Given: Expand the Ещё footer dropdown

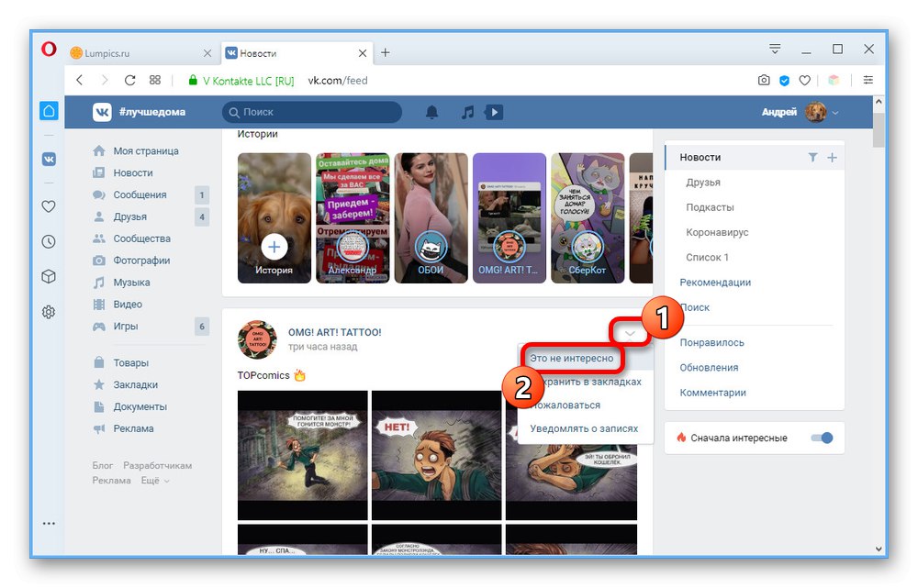Looking at the screenshot, I should (x=155, y=481).
